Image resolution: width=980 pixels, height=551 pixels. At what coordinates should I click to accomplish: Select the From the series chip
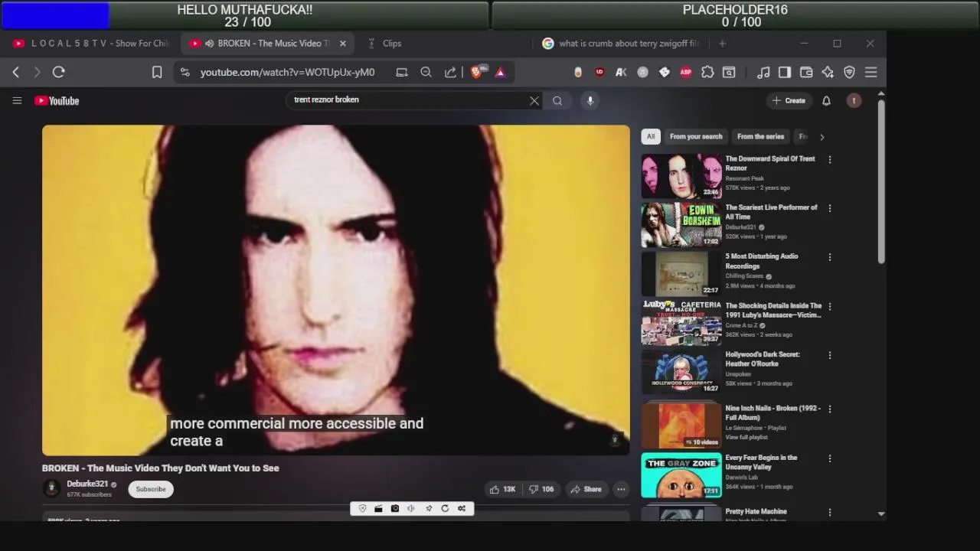(760, 136)
